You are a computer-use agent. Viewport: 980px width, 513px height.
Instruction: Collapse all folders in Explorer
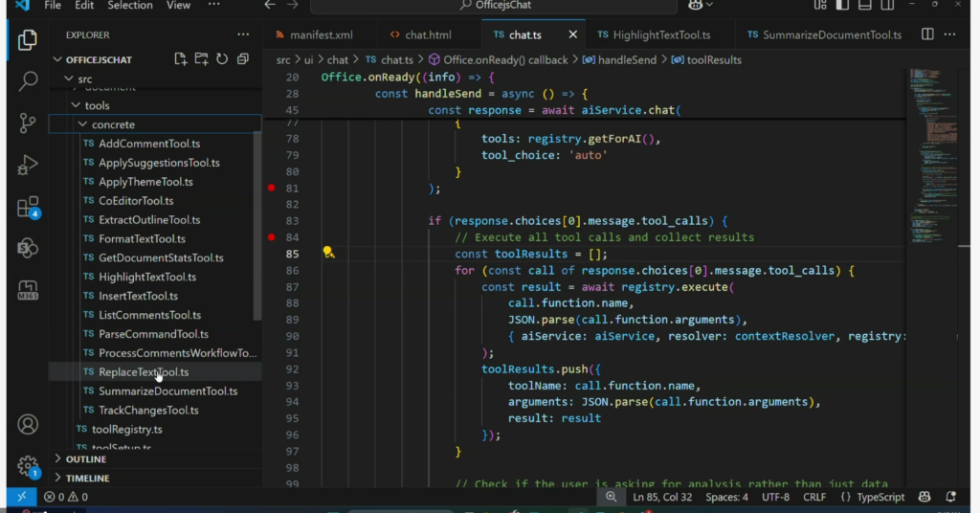pyautogui.click(x=243, y=59)
